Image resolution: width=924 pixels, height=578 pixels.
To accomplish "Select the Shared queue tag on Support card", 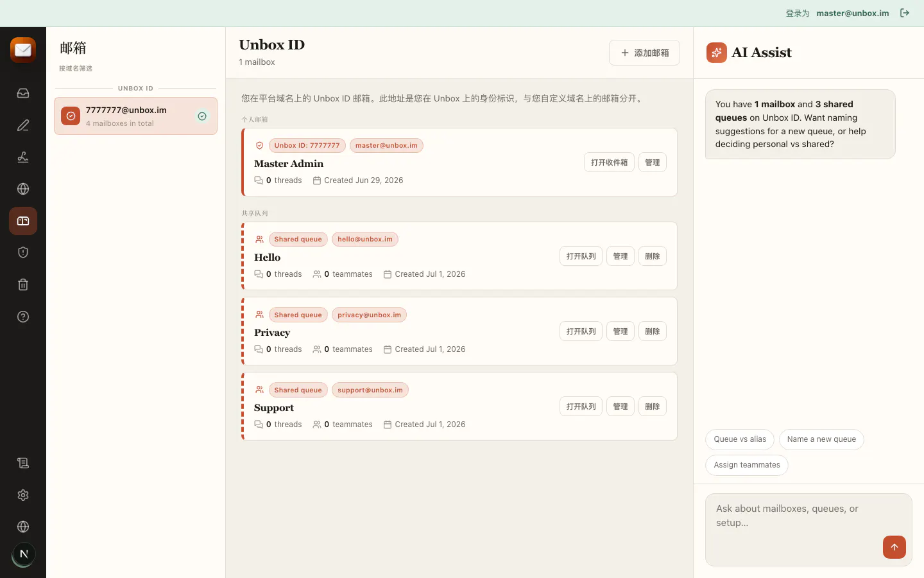I will tap(298, 390).
